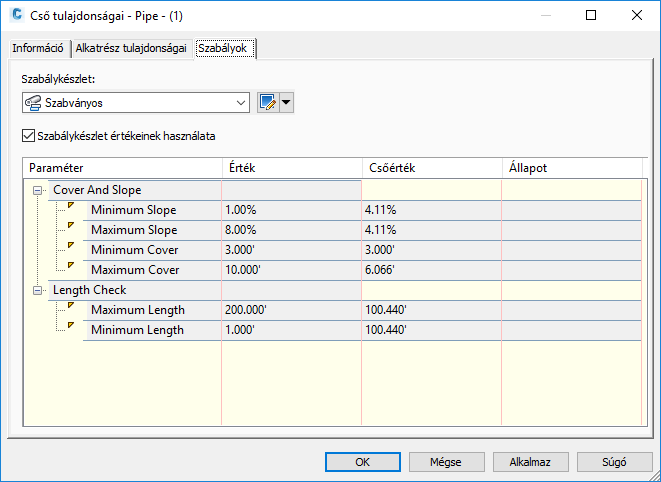The width and height of the screenshot is (661, 482).
Task: Click the Maximum Slope rule icon
Action: coord(70,228)
